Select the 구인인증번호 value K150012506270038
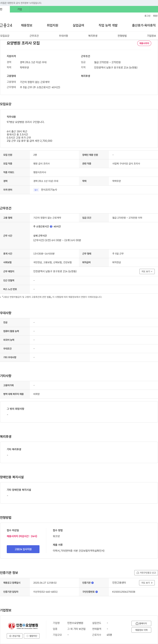This screenshot has width=158, height=644. 123,592
